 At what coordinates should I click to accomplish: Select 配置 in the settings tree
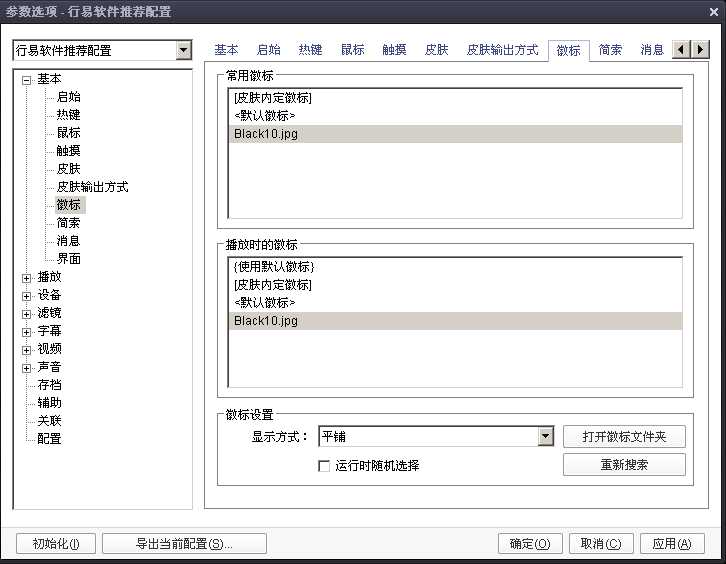50,439
